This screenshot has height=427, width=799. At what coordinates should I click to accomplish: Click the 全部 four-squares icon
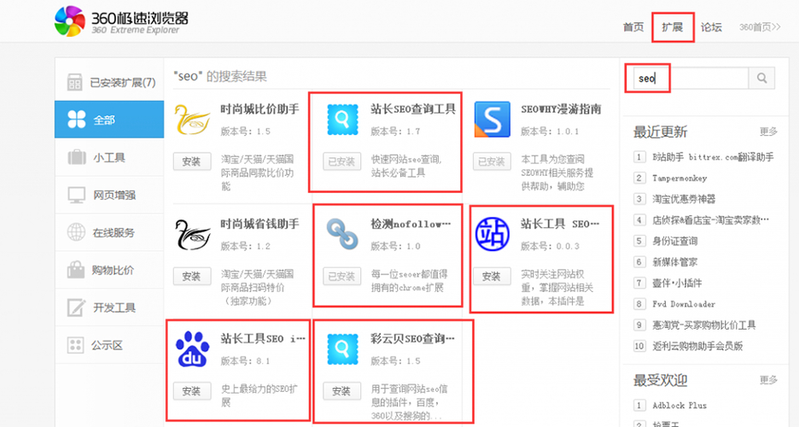click(x=76, y=119)
